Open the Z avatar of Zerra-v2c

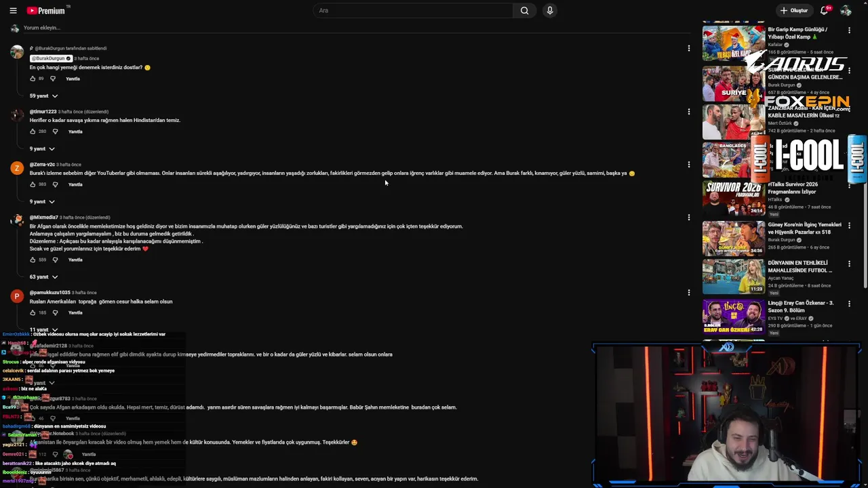pyautogui.click(x=17, y=168)
